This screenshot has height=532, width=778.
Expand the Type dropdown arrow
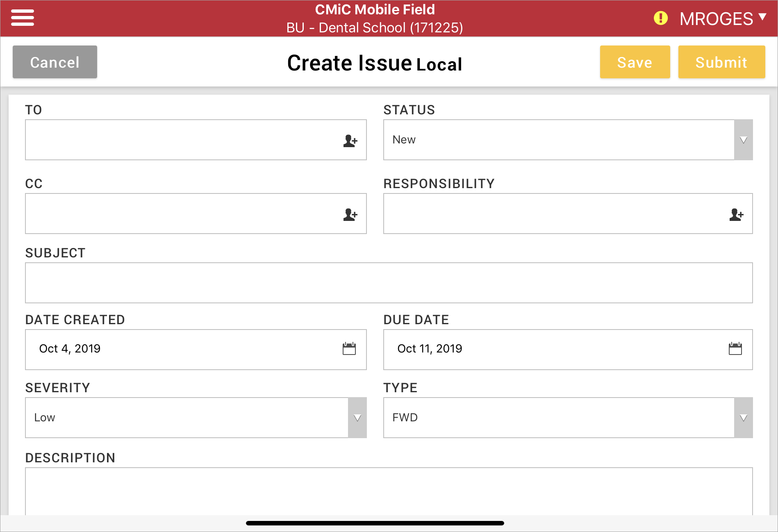tap(743, 418)
